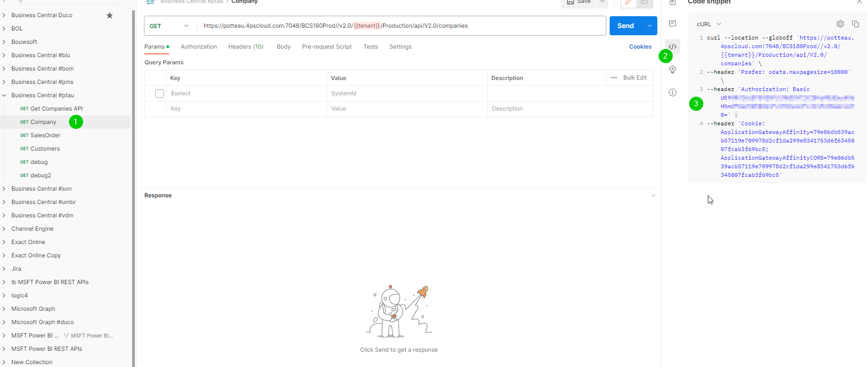The height and width of the screenshot is (367, 868).
Task: Copy the cURL snippet to clipboard
Action: (856, 24)
